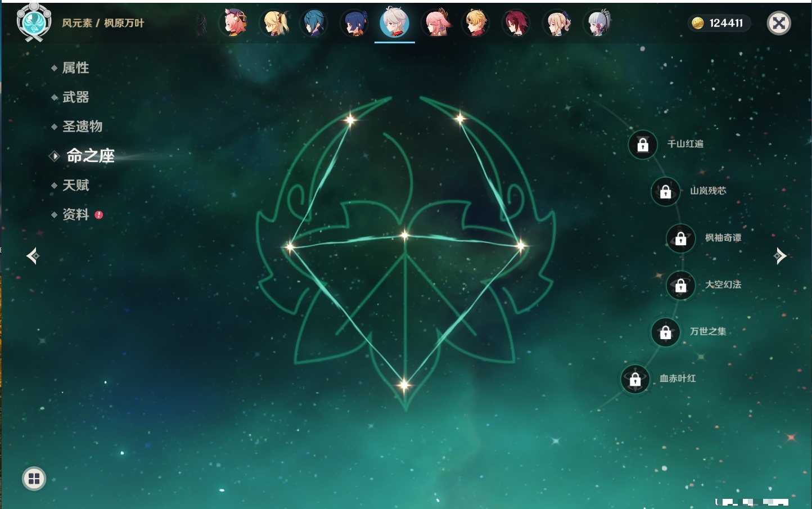Open the four-square grid menu button

(34, 479)
